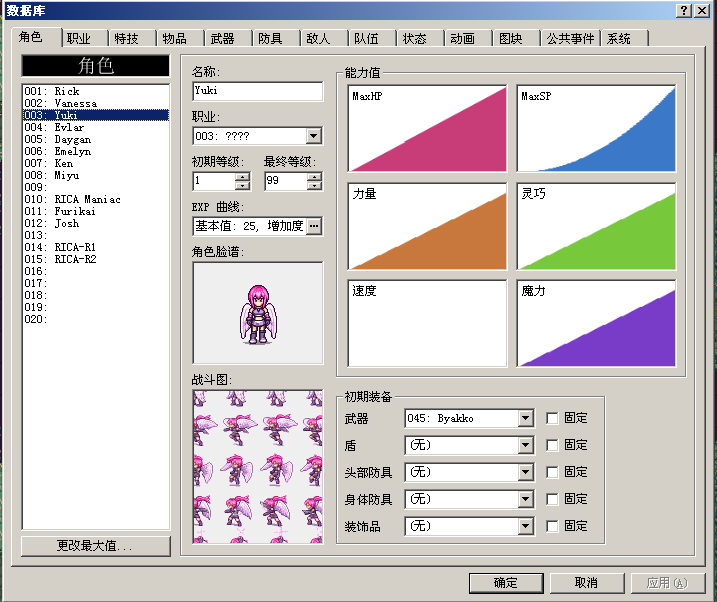Select actor 004: Evlar
The width and height of the screenshot is (717, 602).
click(96, 127)
